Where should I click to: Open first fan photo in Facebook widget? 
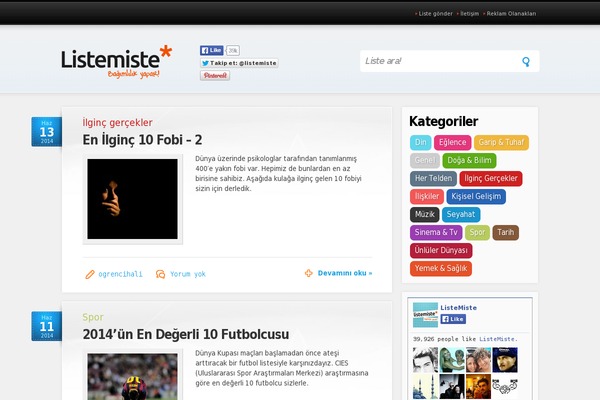[426, 360]
